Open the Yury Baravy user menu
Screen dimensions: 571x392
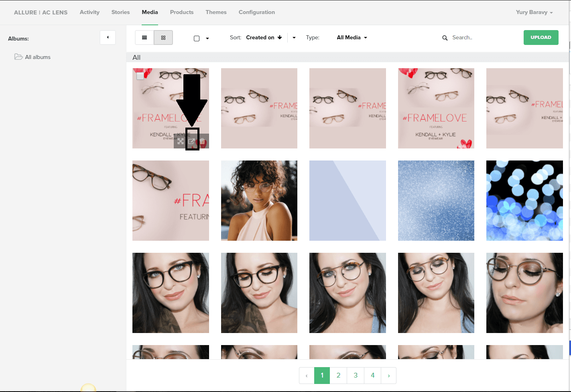click(534, 12)
